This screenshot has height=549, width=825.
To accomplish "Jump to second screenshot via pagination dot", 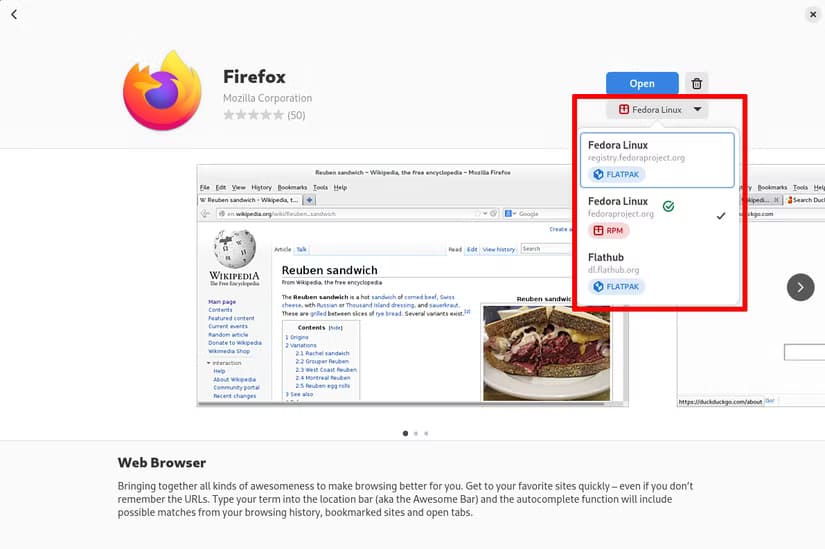I will 416,434.
